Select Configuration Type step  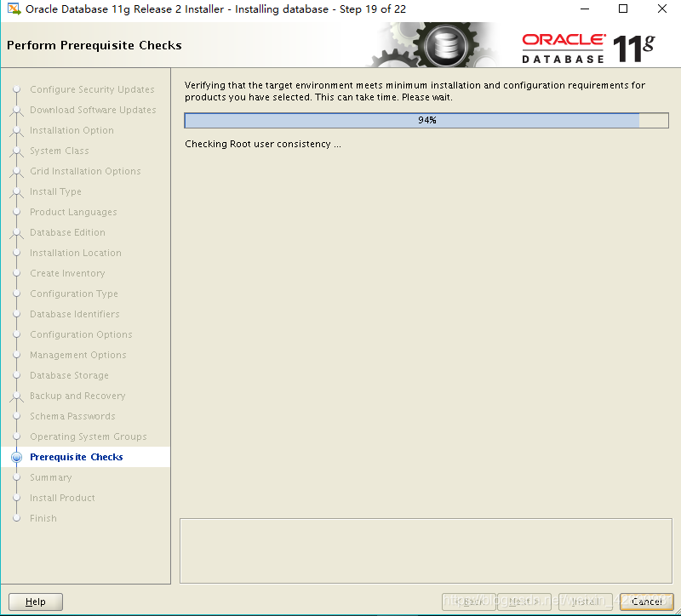tap(74, 294)
